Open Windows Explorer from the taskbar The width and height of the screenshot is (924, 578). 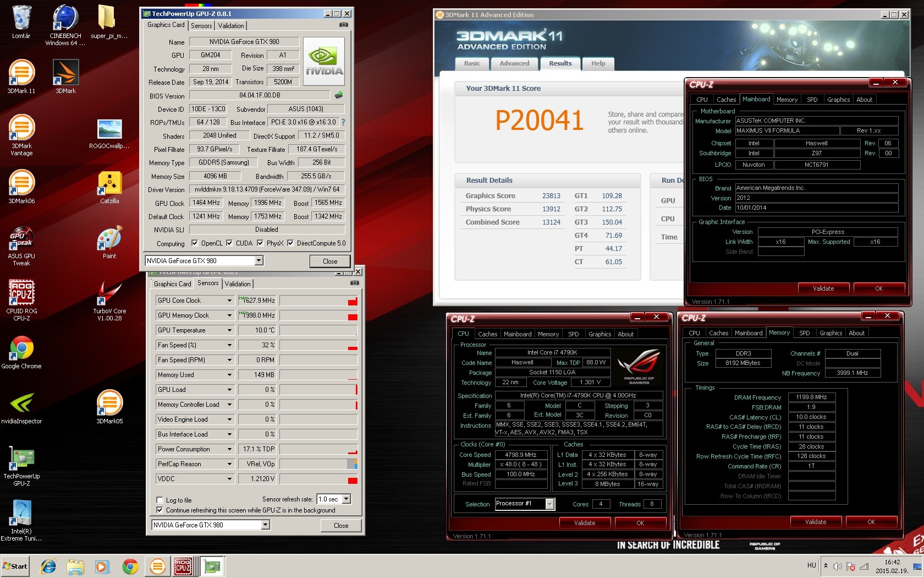[x=75, y=566]
